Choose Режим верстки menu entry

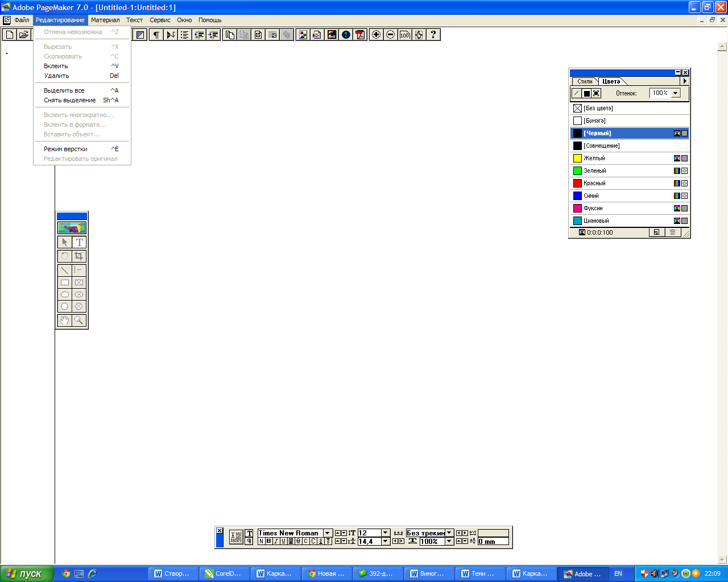82,149
